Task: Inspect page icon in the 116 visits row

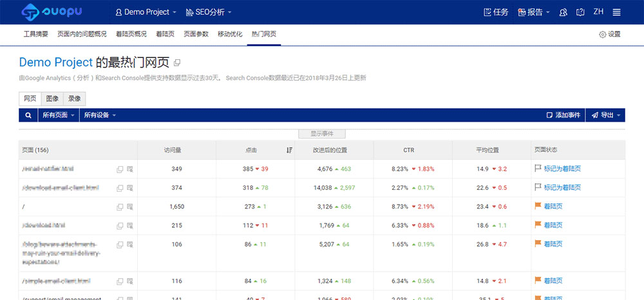Action: click(130, 281)
